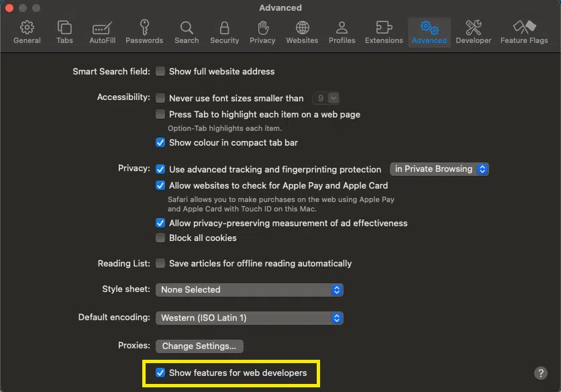Image resolution: width=561 pixels, height=392 pixels.
Task: Open AutoFill preferences
Action: click(102, 32)
